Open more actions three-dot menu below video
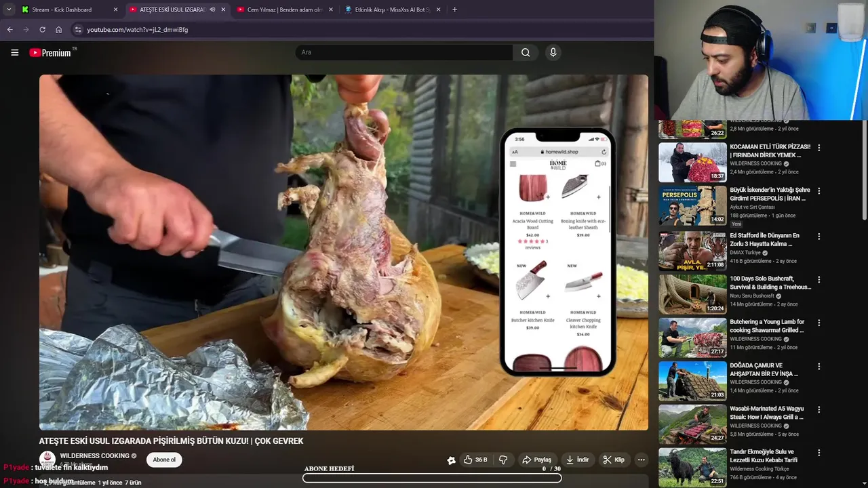868x488 pixels. (641, 460)
